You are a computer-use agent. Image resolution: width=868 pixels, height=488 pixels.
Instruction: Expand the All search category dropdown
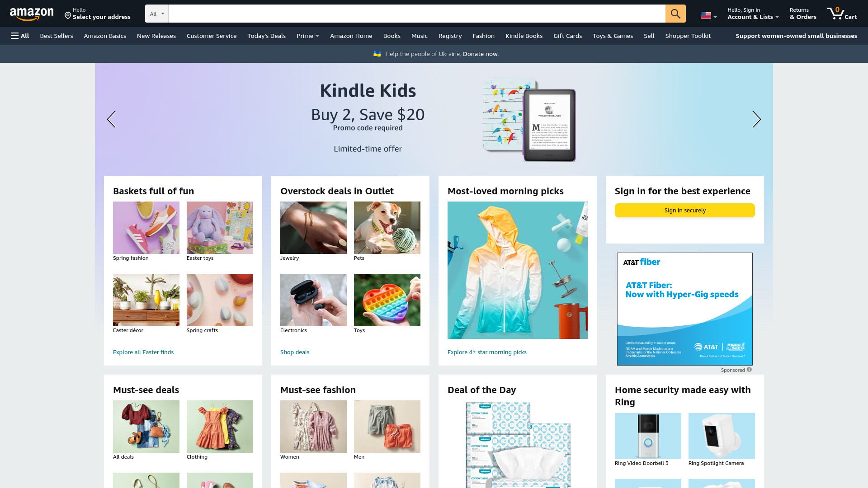point(157,14)
